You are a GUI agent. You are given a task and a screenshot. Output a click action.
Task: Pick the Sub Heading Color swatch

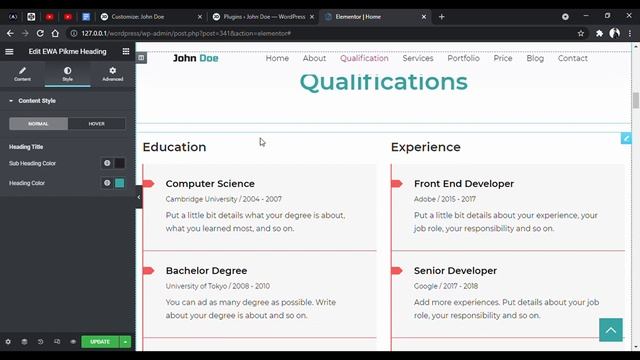pos(120,163)
